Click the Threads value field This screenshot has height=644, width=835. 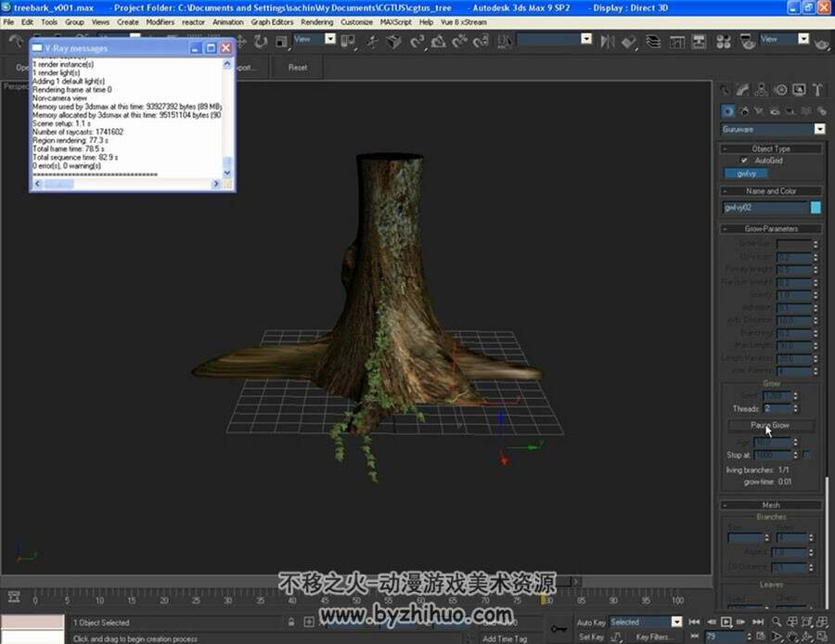coord(777,408)
